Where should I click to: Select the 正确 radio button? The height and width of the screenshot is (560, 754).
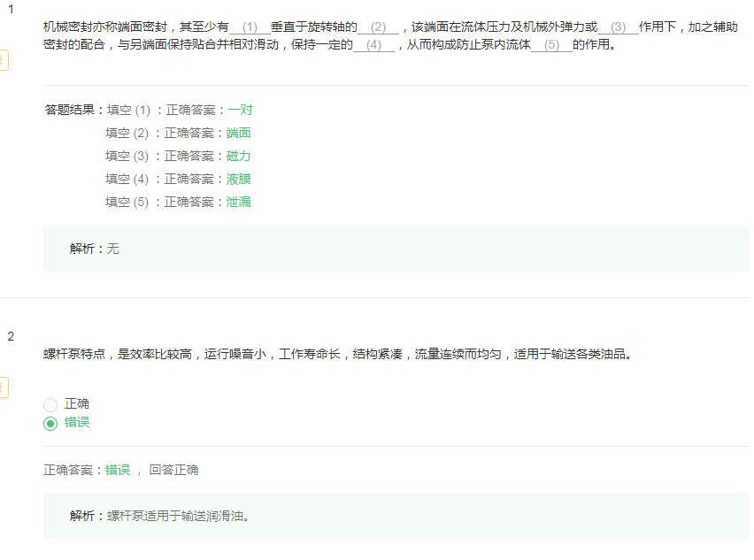(x=50, y=404)
